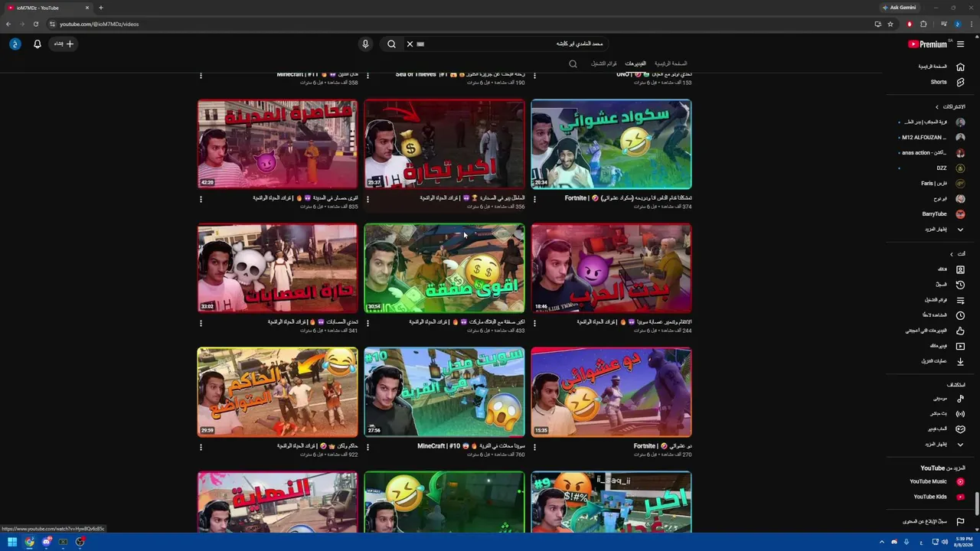
Task: Open YouTube Kids from sidebar
Action: coord(939,497)
